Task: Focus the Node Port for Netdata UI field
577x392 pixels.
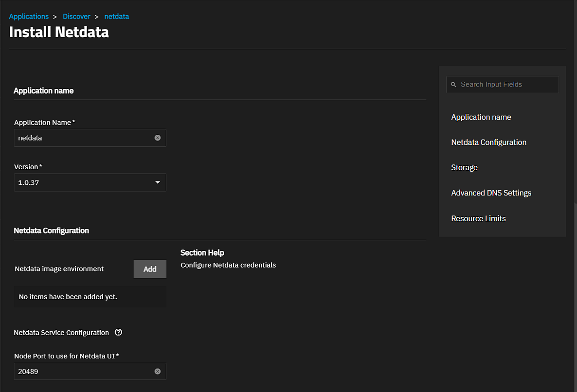Action: click(83, 372)
